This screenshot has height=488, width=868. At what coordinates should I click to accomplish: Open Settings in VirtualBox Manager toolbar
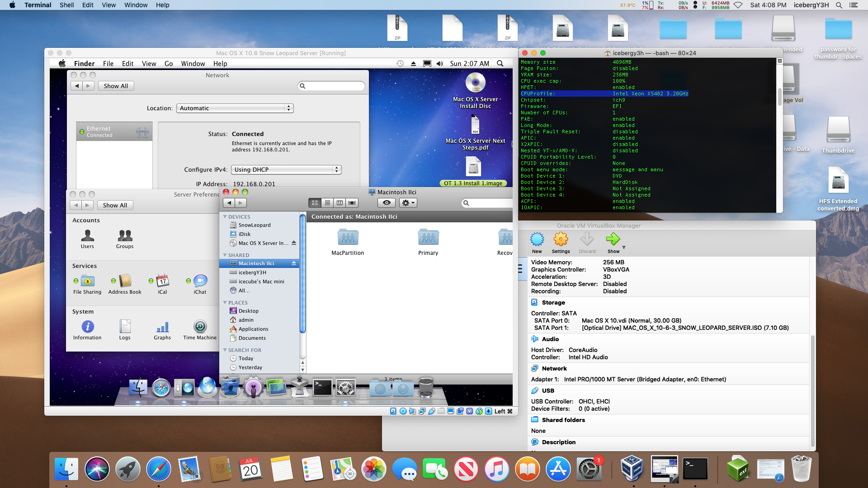[x=561, y=243]
